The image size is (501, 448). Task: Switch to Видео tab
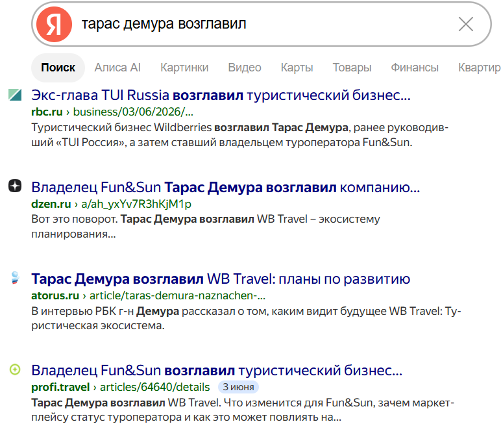(245, 68)
